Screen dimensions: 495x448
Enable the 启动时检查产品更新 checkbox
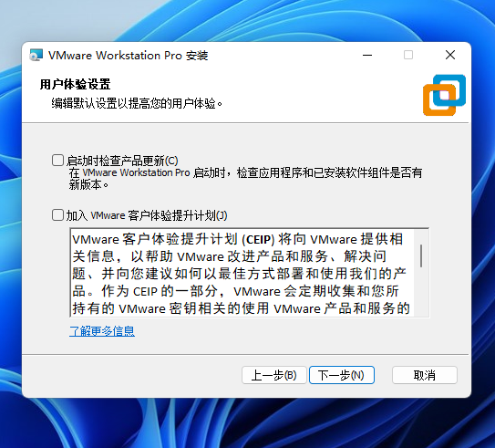57,161
